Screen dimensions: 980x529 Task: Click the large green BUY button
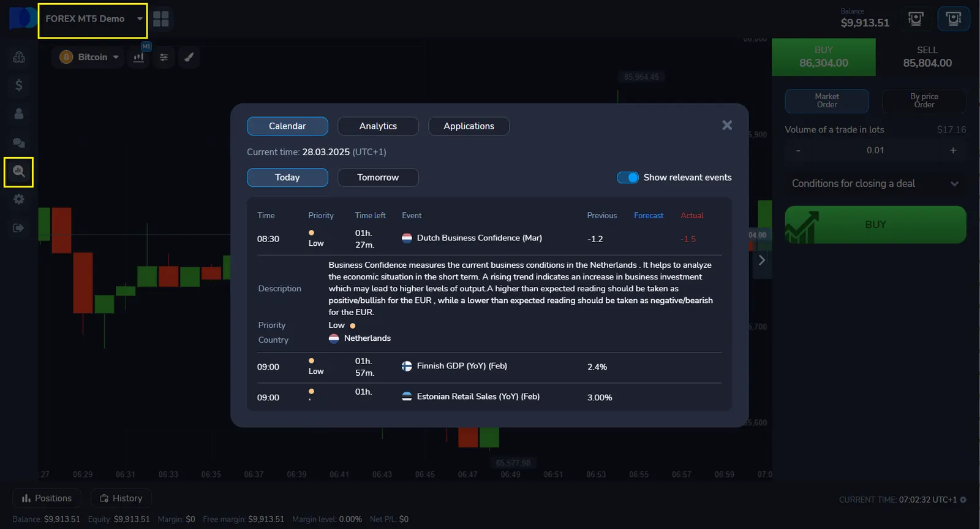click(875, 225)
